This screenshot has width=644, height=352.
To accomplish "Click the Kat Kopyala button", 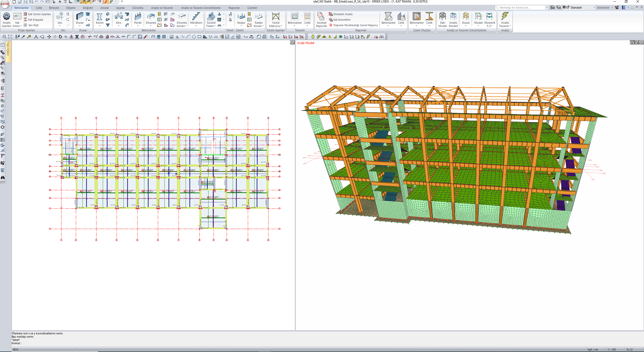I will tap(35, 20).
